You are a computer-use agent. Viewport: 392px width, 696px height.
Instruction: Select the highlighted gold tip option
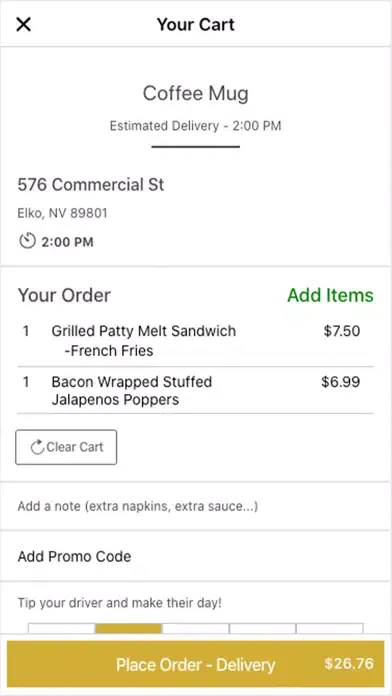(x=129, y=629)
